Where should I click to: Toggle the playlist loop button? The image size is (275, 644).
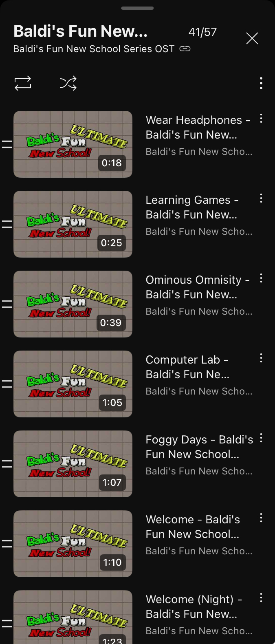tap(23, 83)
